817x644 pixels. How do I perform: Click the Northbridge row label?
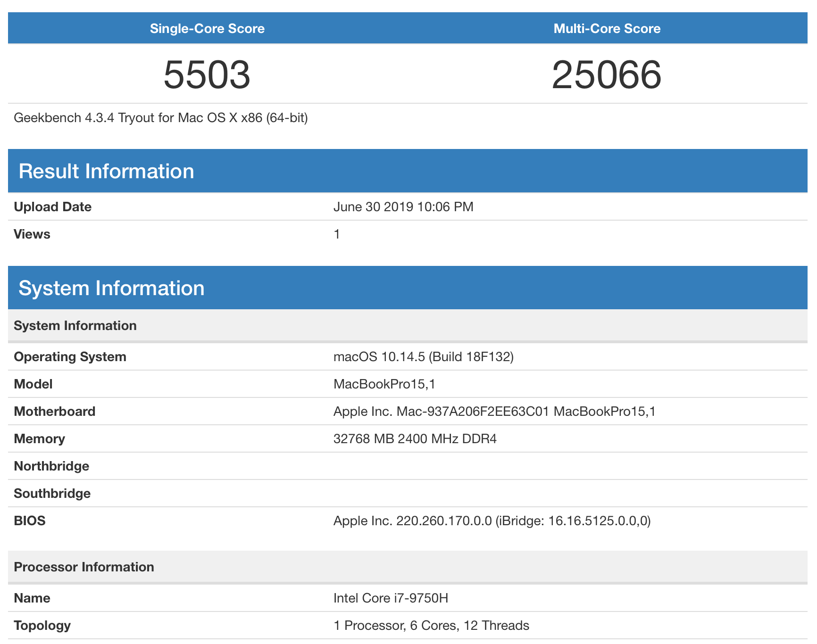(x=52, y=466)
